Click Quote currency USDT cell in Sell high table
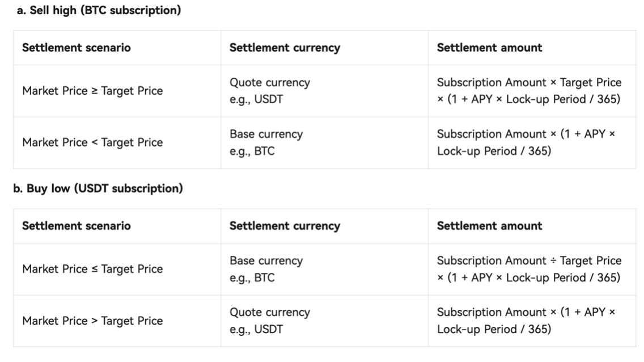The image size is (644, 362). 270,91
